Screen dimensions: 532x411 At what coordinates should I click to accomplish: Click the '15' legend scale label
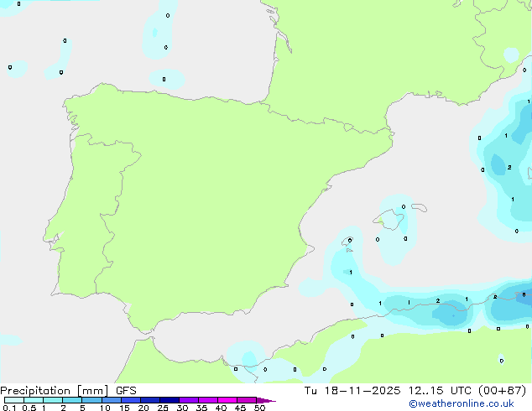pos(124,408)
